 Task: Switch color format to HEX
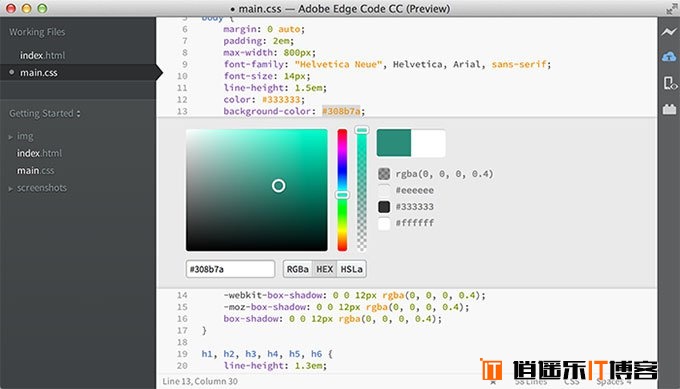[x=324, y=269]
